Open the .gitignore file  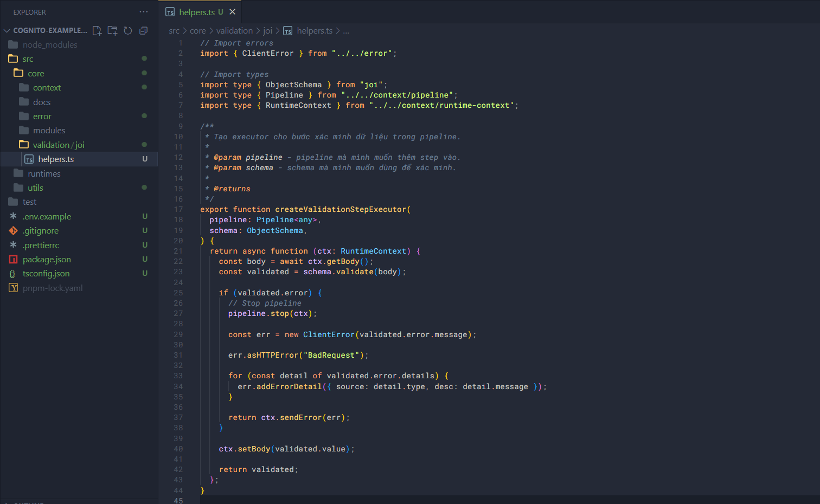41,231
